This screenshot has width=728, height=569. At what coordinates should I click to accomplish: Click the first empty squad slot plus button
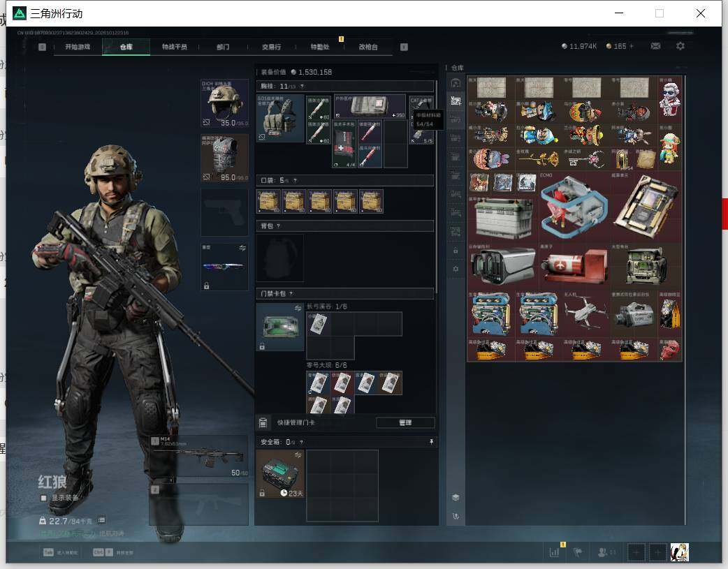(636, 552)
